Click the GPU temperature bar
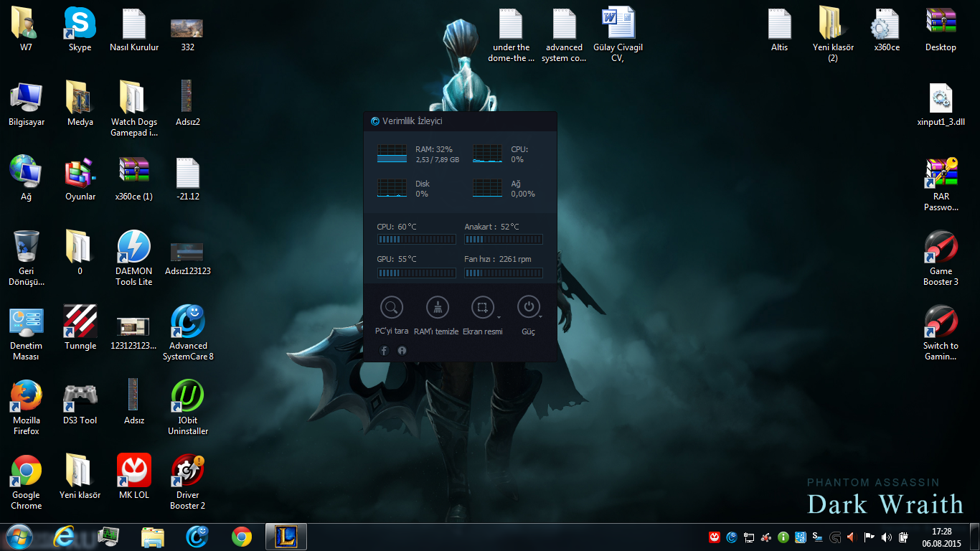The image size is (980, 551). point(417,273)
